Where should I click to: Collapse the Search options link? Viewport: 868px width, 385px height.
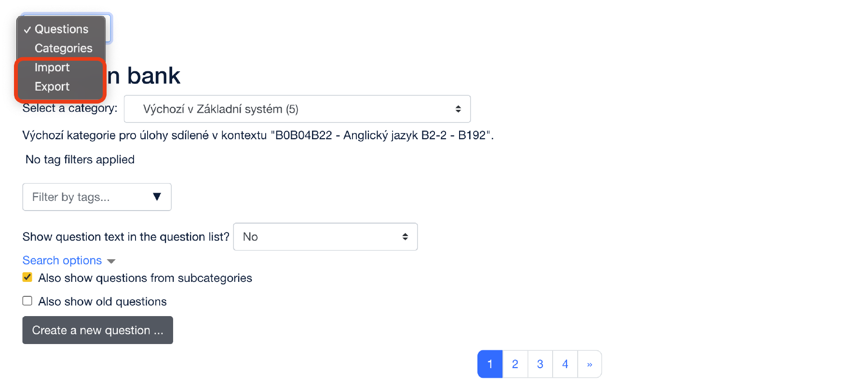62,261
